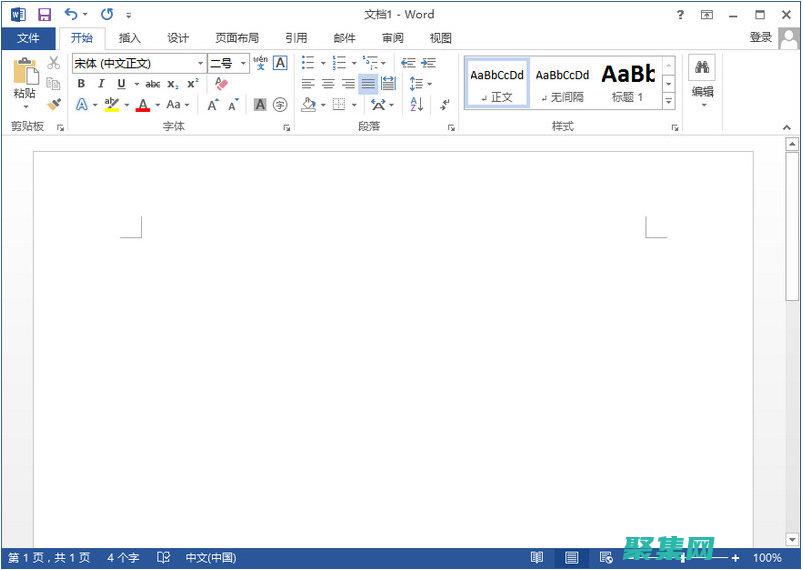The width and height of the screenshot is (803, 570).
Task: Click the red font color swatch button
Action: pos(143,105)
